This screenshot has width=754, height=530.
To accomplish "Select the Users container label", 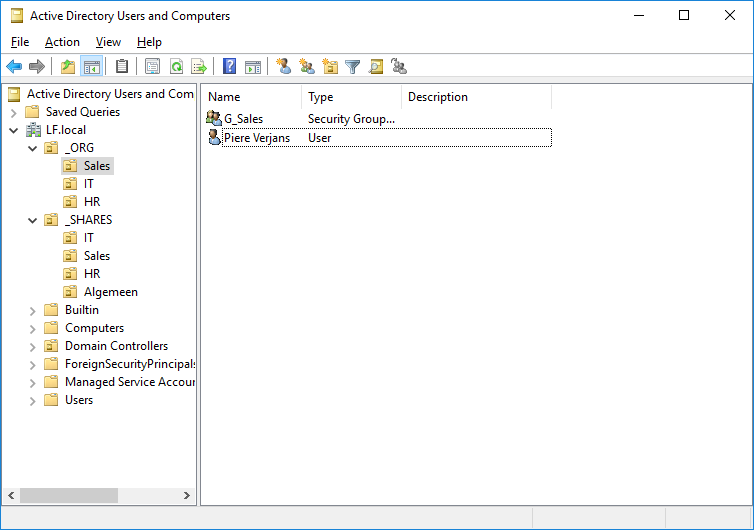I will coord(79,400).
